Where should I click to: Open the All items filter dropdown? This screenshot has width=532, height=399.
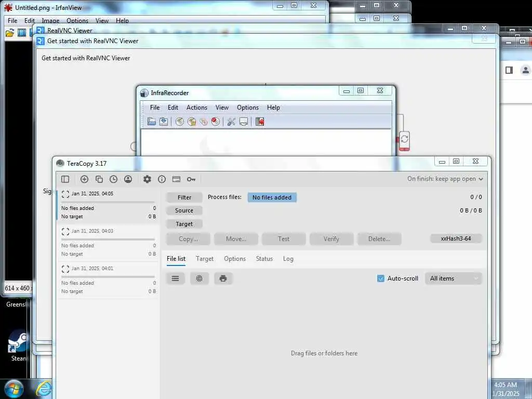453,278
